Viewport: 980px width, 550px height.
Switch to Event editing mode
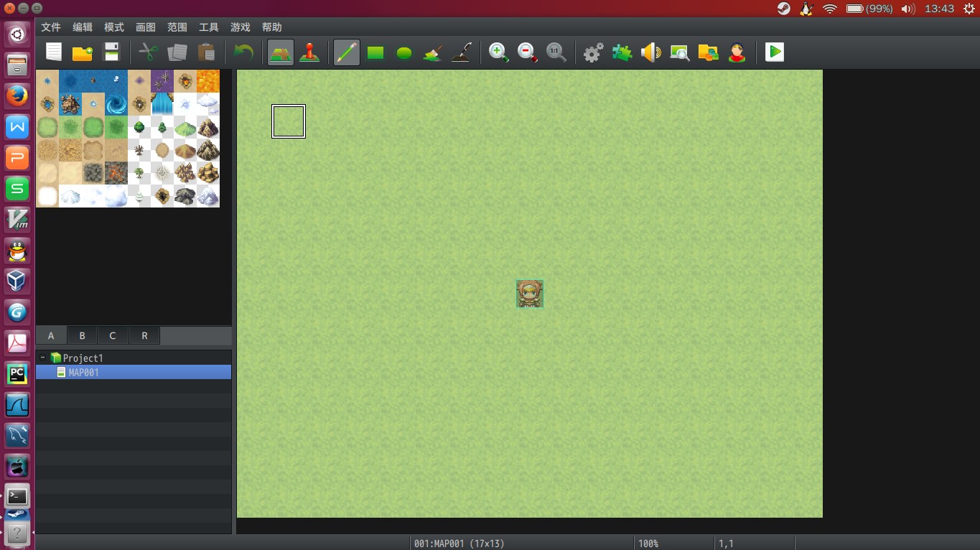309,52
